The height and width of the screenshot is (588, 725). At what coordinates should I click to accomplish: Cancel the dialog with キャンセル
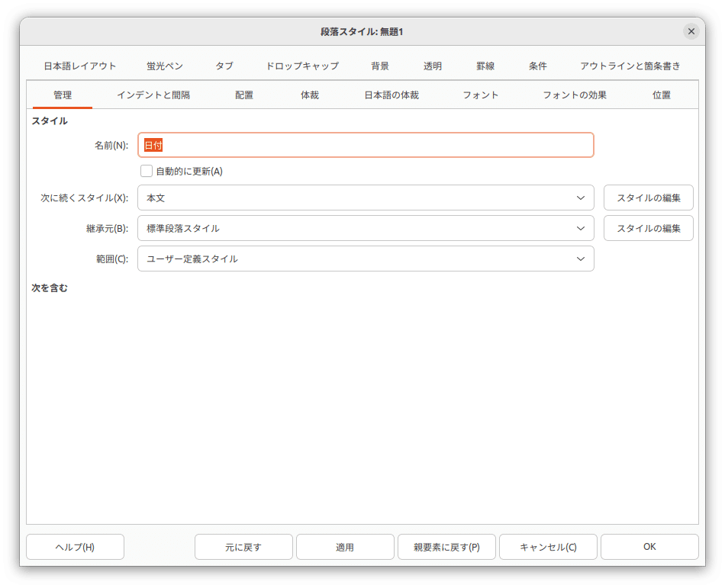549,547
